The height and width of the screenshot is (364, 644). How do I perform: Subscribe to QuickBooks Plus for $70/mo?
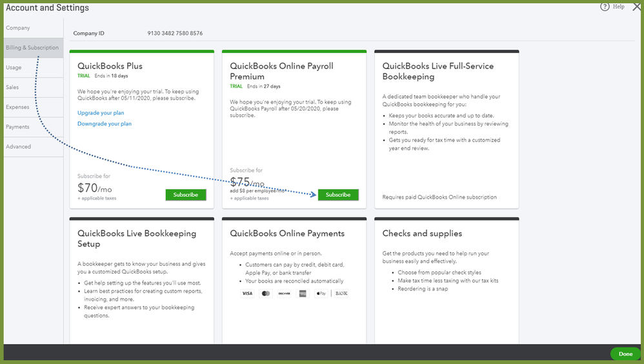click(186, 195)
